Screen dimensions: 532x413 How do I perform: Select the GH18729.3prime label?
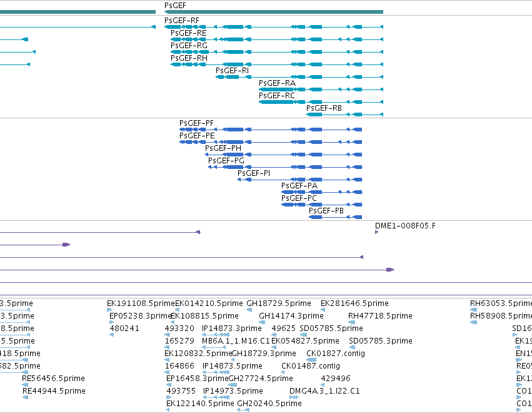(x=264, y=354)
